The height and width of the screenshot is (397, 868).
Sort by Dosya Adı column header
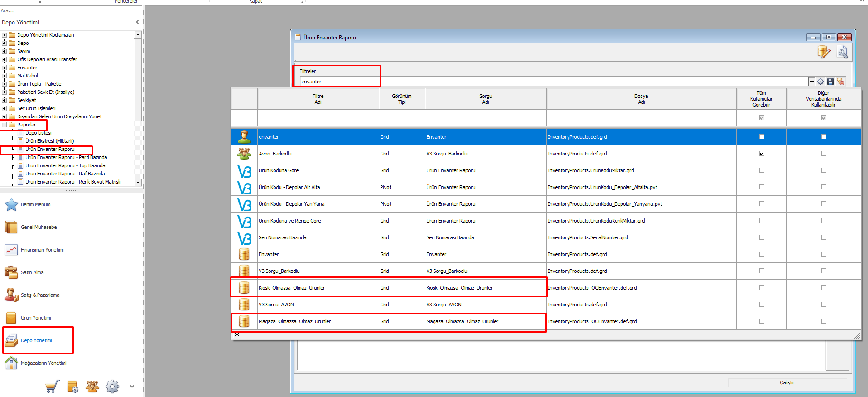pos(641,99)
